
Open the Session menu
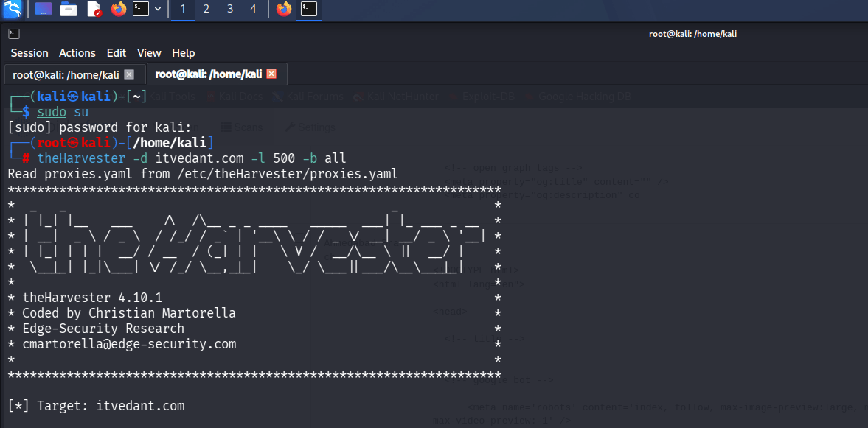(x=30, y=53)
